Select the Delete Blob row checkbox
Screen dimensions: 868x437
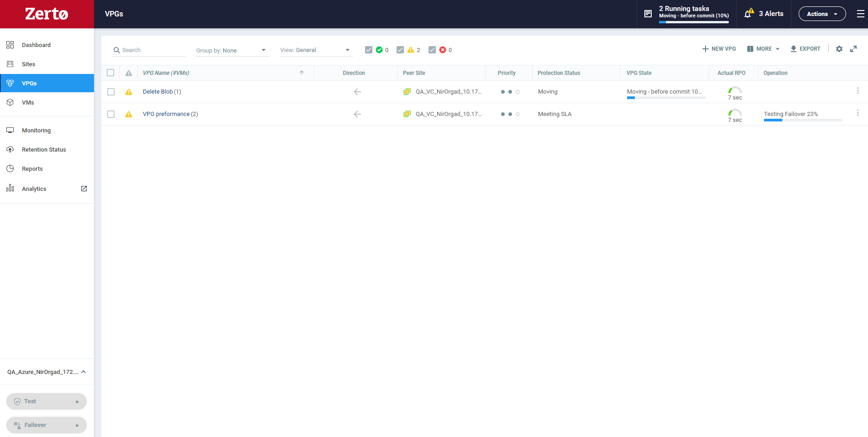tap(111, 92)
